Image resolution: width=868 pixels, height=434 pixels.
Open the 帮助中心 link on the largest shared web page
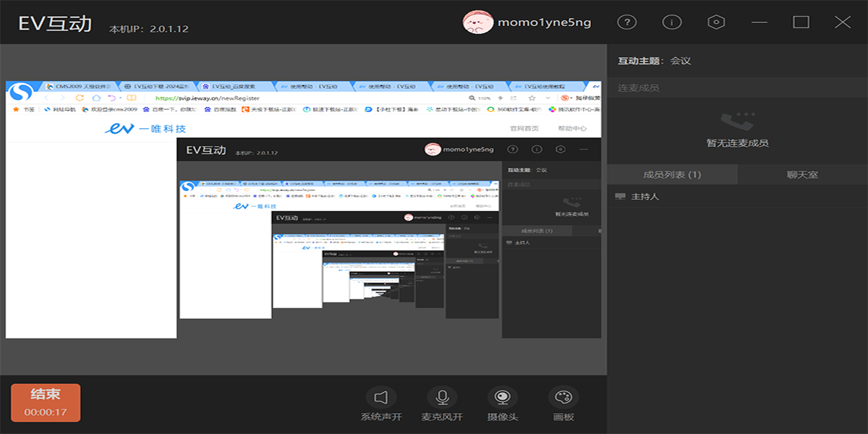click(x=572, y=129)
